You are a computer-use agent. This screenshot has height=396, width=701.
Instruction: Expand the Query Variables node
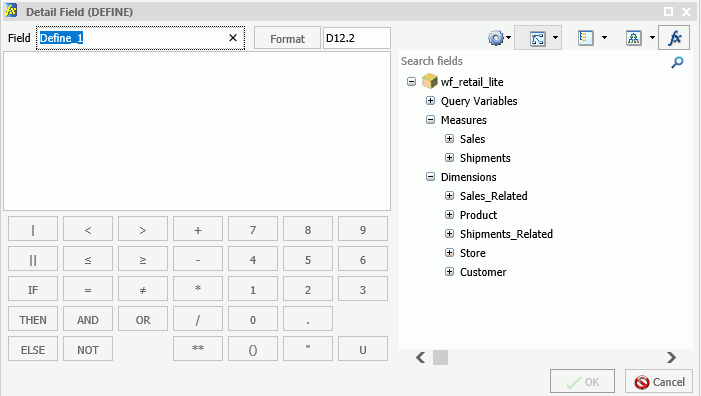click(430, 101)
